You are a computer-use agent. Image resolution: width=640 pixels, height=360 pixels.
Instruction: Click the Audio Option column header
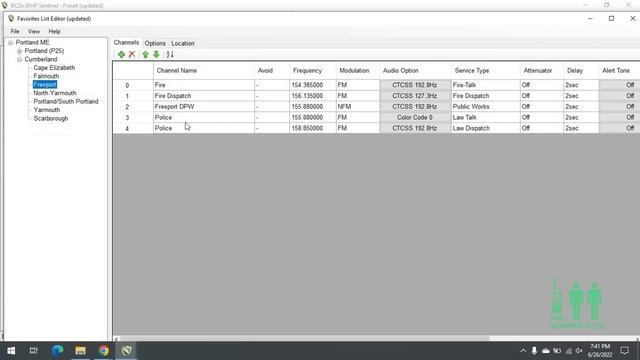[415, 71]
